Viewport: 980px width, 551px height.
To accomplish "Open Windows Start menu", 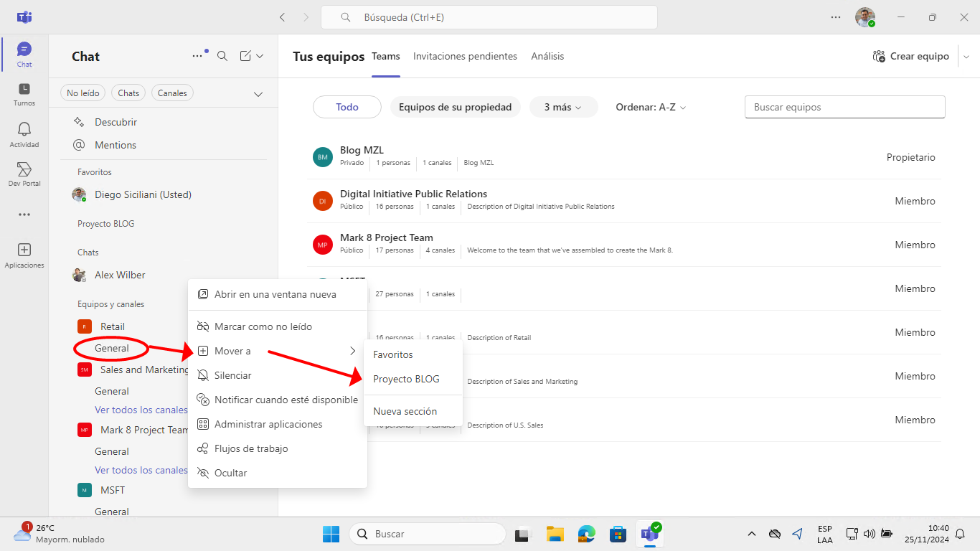I will click(x=331, y=534).
